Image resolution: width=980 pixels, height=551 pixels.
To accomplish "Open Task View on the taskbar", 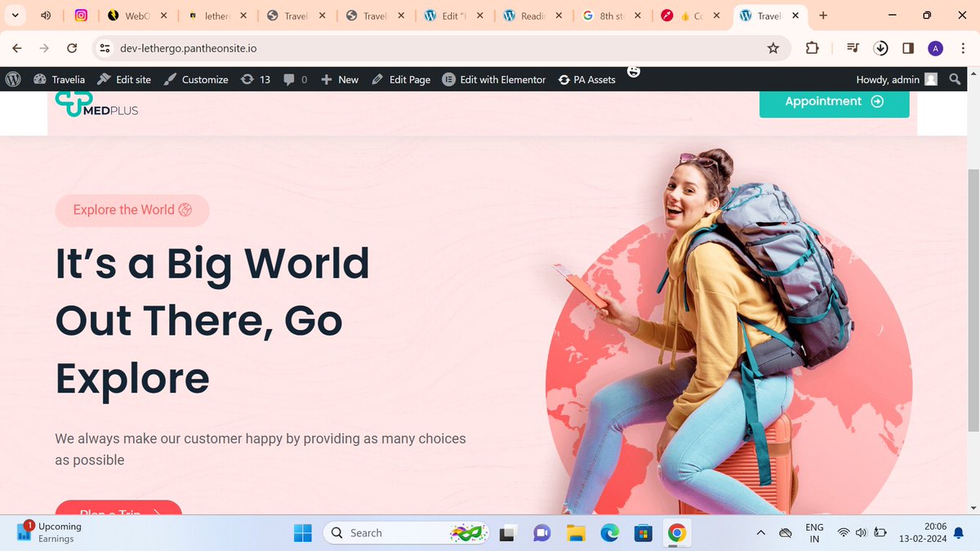I will point(508,533).
